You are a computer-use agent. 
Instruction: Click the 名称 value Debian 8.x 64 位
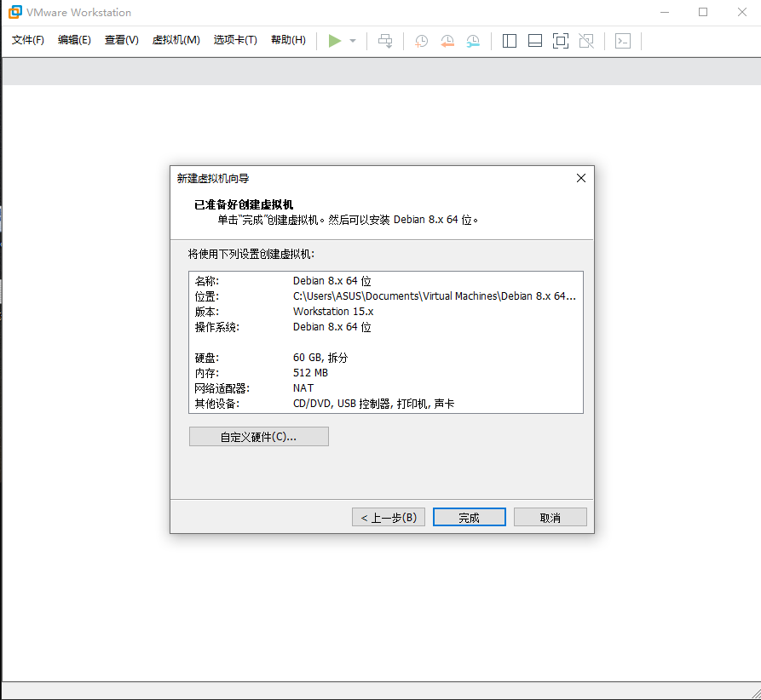[x=332, y=281]
